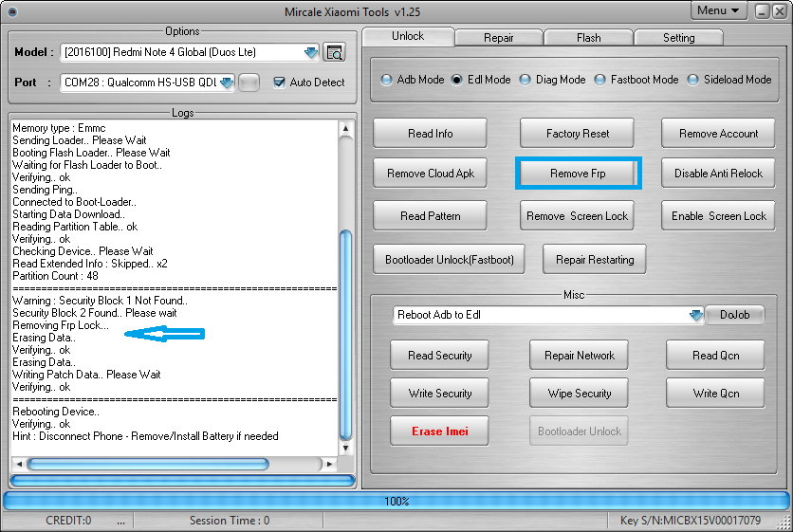This screenshot has height=532, width=793.
Task: Click the logs scroll down arrow
Action: (x=346, y=448)
